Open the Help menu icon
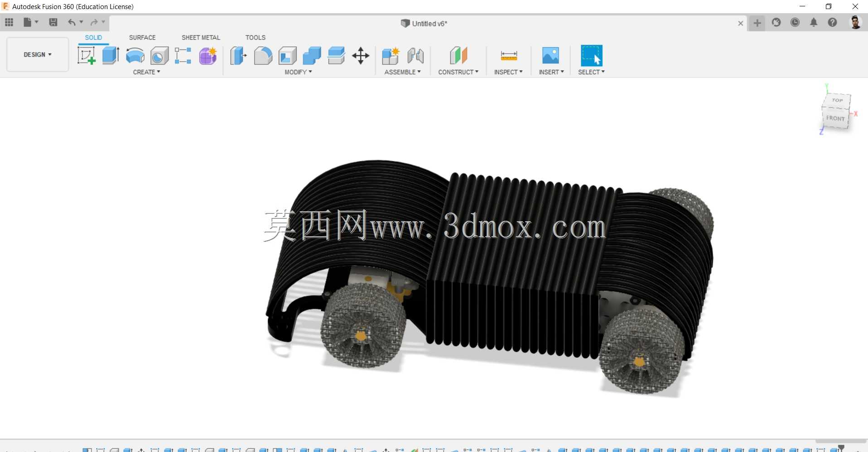 [x=832, y=22]
